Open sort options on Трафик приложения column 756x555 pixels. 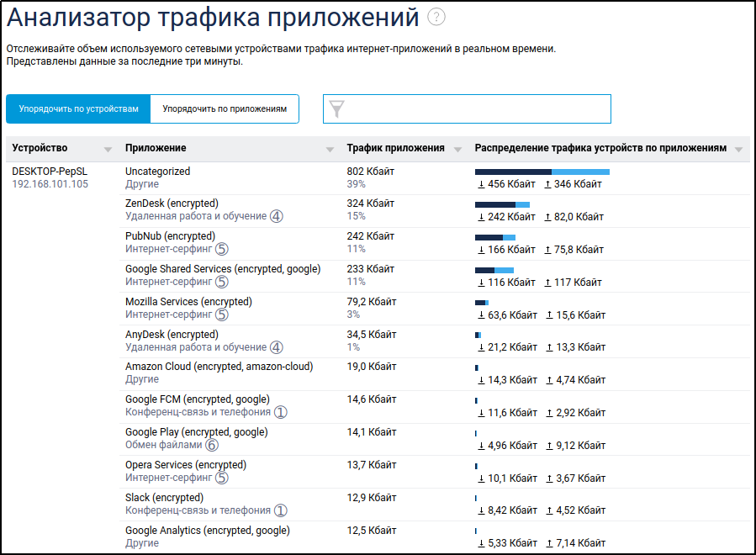[x=458, y=148]
